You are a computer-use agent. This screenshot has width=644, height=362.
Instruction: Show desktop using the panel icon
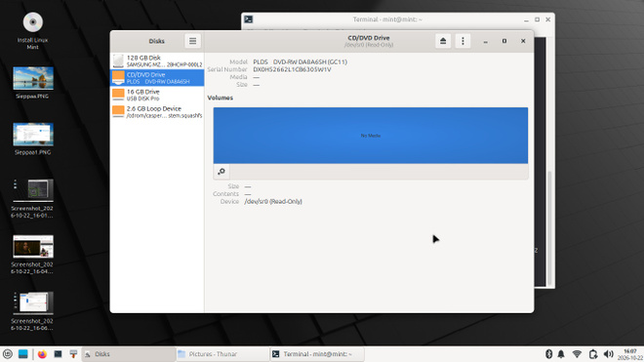(23, 354)
